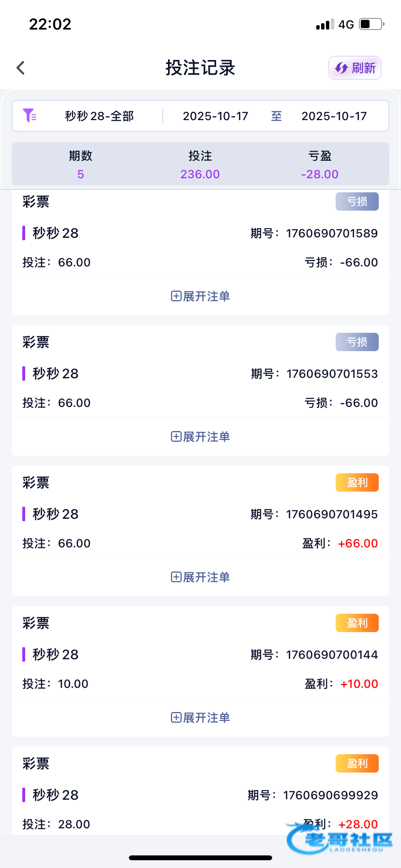The height and width of the screenshot is (868, 401).
Task: Open the 秒秒28-全部 game filter
Action: coord(99,116)
